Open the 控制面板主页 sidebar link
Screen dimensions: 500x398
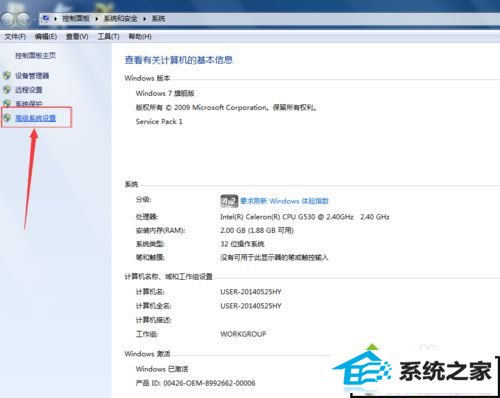[35, 55]
